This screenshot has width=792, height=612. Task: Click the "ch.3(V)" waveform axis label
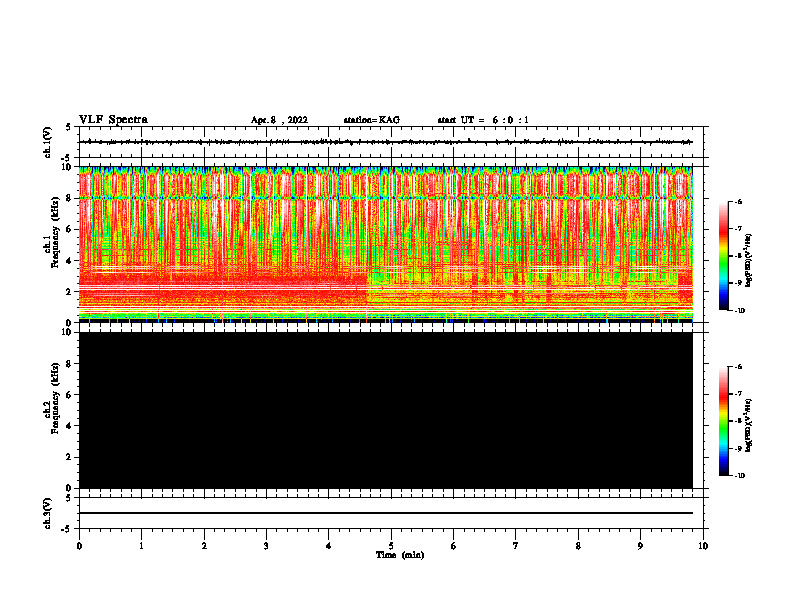pos(48,513)
